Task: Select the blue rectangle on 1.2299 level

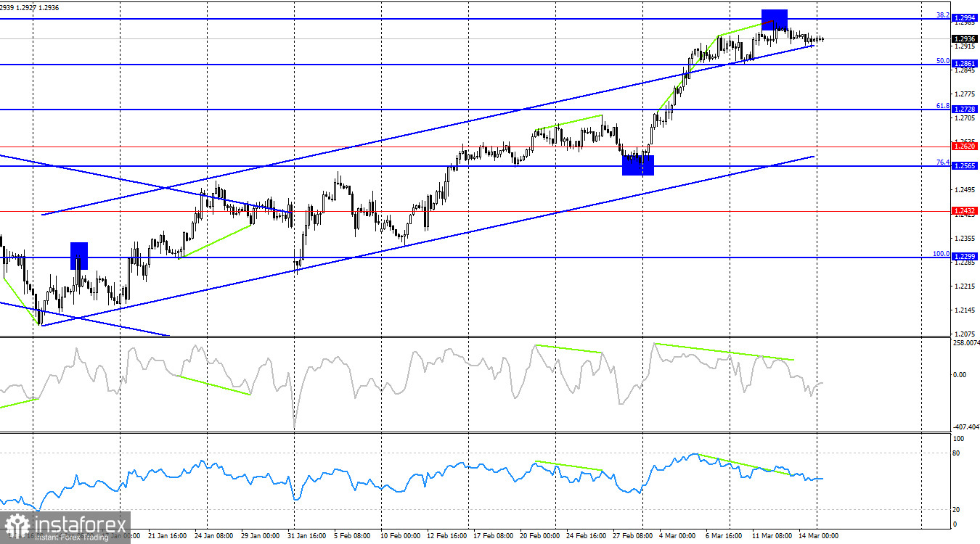Action: coord(79,256)
